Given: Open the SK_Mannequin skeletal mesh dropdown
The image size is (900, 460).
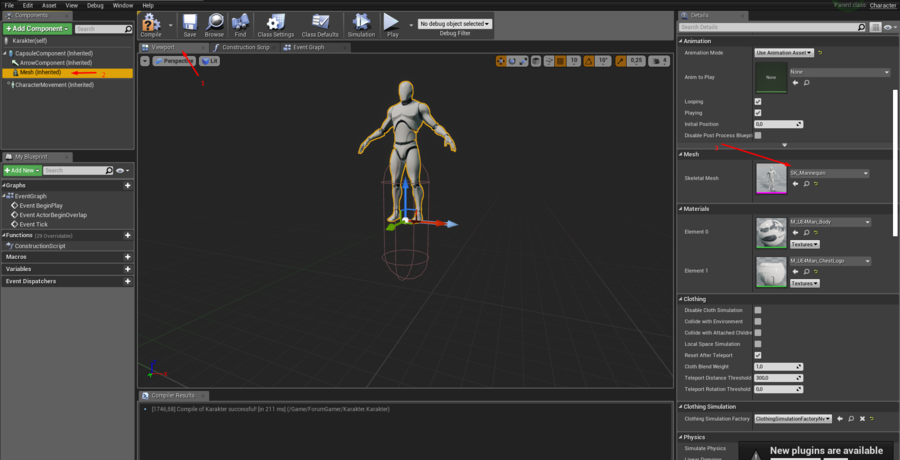Looking at the screenshot, I should (829, 173).
